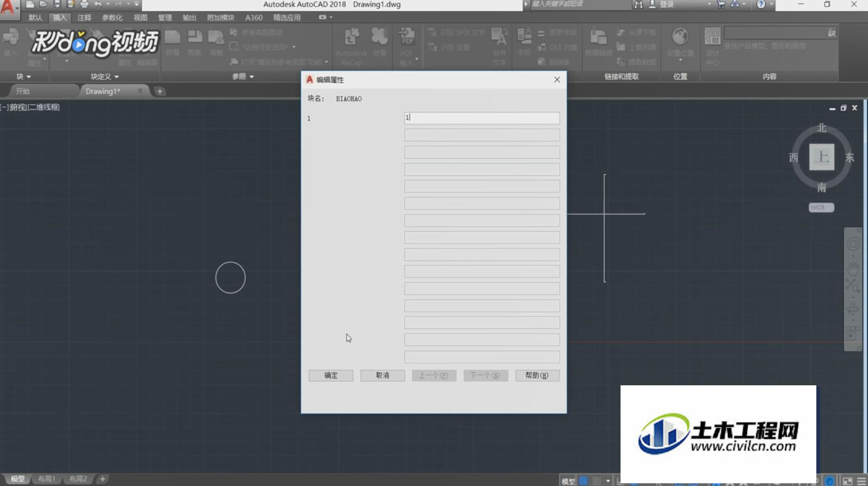Open the 精选应用 ribbon tab
Screen dimensions: 868x486
tap(287, 17)
